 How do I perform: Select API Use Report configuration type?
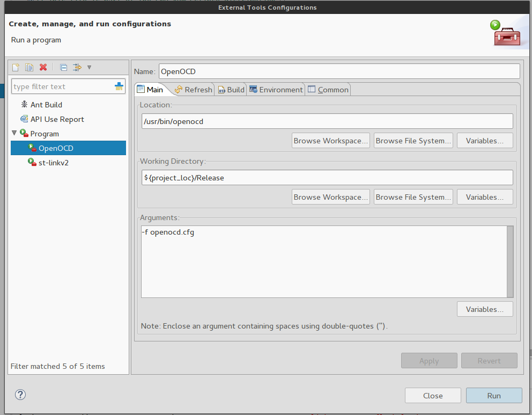coord(57,119)
